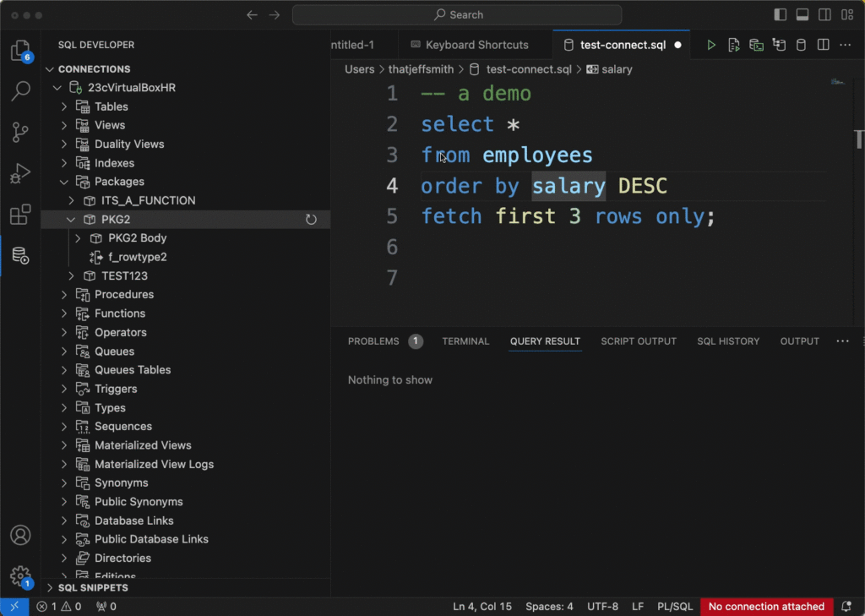Click the UTF-8 encoding indicator
The width and height of the screenshot is (865, 616).
pos(602,607)
